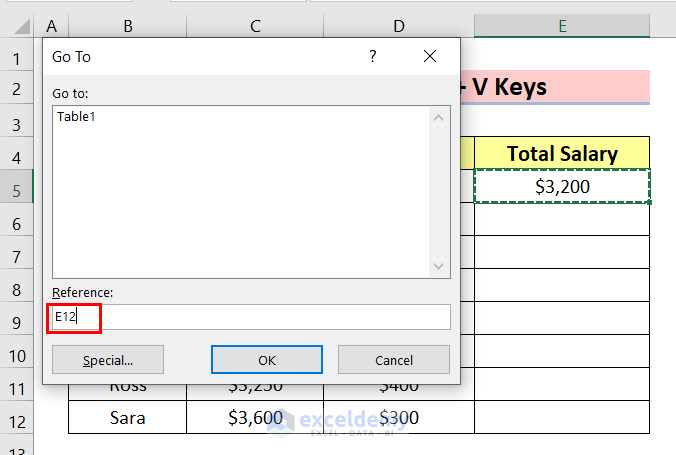Select row 5 header
The image size is (676, 455).
[x=16, y=186]
